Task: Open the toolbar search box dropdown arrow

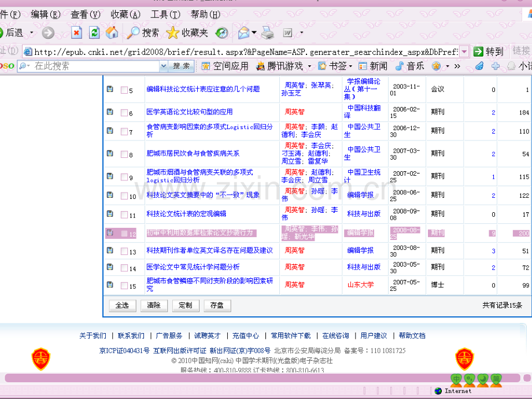Action: coord(163,66)
